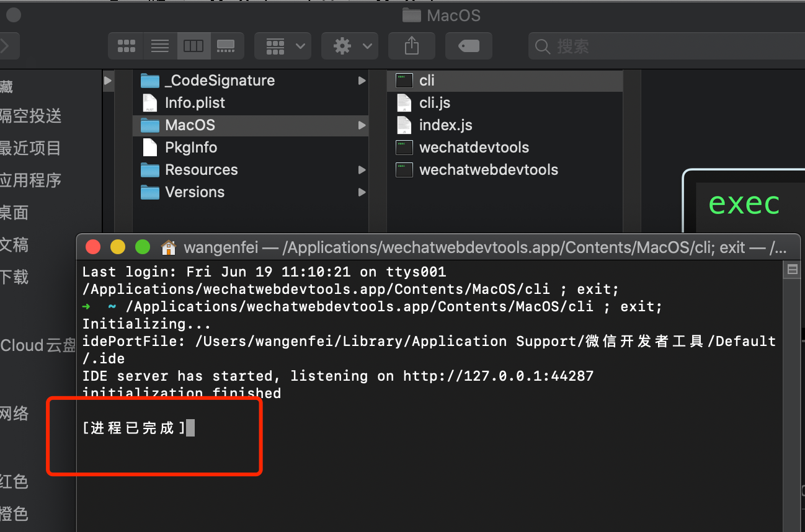805x532 pixels.
Task: Click the _CodeSignature folder icon
Action: click(150, 81)
